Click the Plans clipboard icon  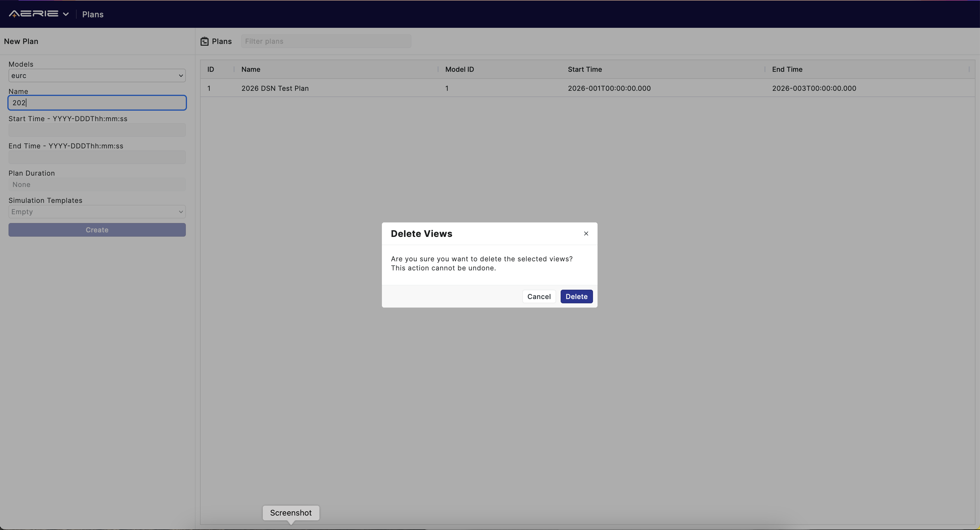pyautogui.click(x=205, y=41)
